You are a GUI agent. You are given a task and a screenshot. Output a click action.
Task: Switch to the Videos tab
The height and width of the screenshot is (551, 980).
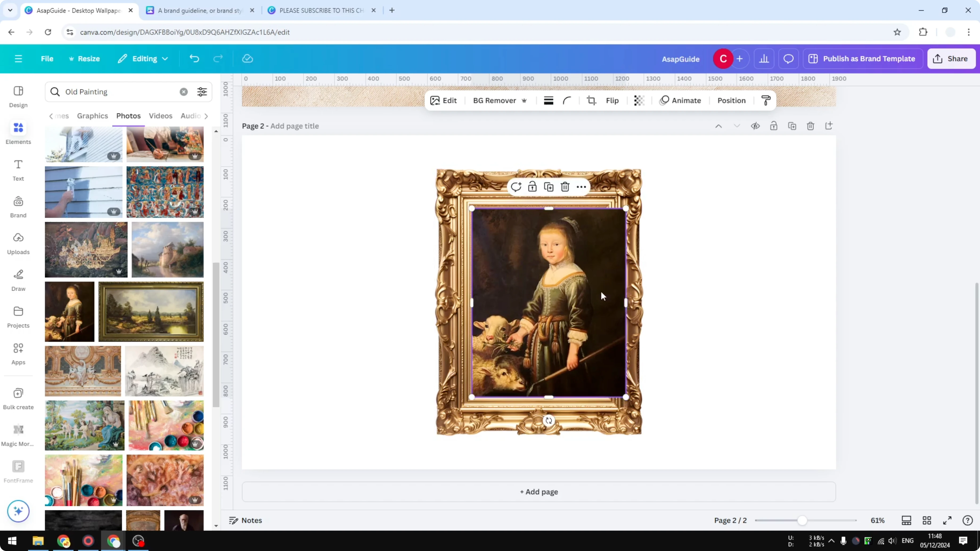point(161,116)
